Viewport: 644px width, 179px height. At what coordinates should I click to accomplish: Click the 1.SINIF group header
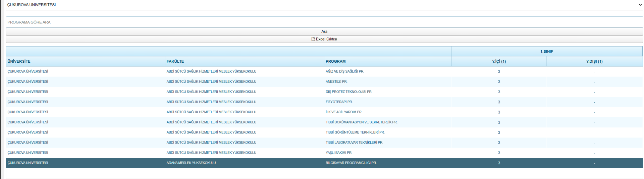coord(547,51)
